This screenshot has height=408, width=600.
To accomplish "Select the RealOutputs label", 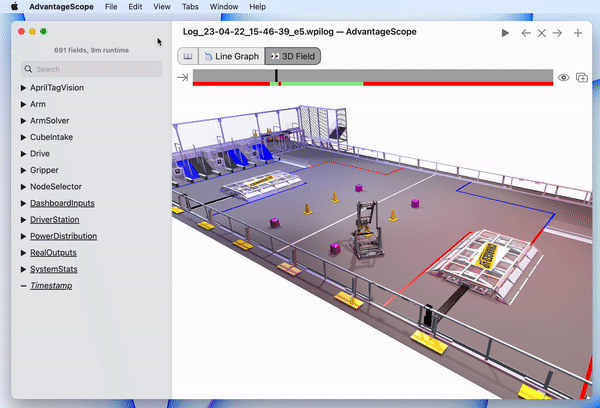I will click(53, 253).
